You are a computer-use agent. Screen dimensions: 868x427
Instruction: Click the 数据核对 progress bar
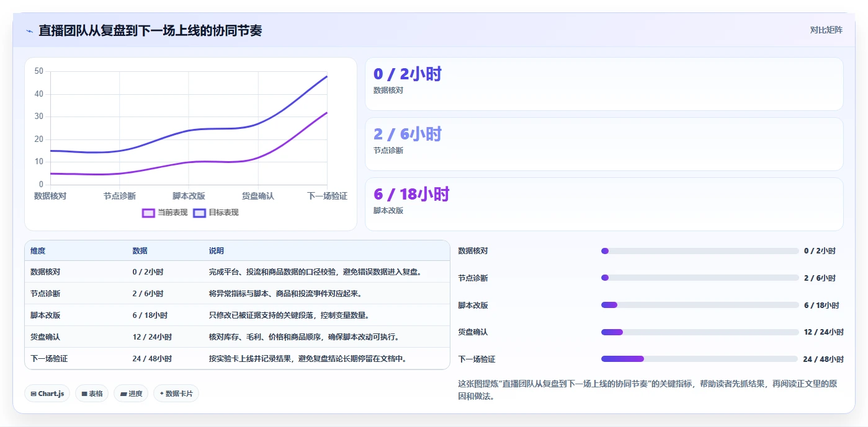(x=700, y=251)
